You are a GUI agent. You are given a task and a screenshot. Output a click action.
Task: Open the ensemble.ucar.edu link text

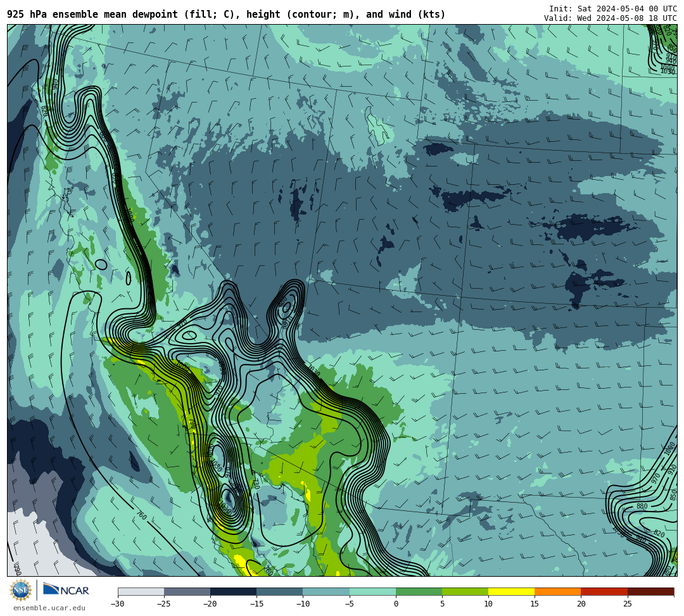pos(49,608)
